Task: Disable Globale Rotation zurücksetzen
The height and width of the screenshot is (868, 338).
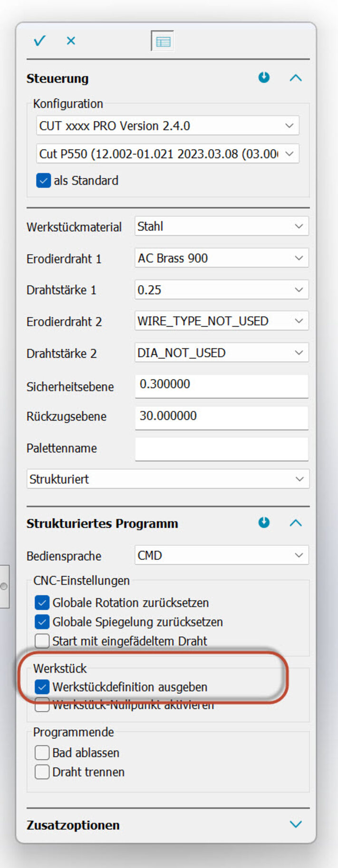Action: click(42, 602)
